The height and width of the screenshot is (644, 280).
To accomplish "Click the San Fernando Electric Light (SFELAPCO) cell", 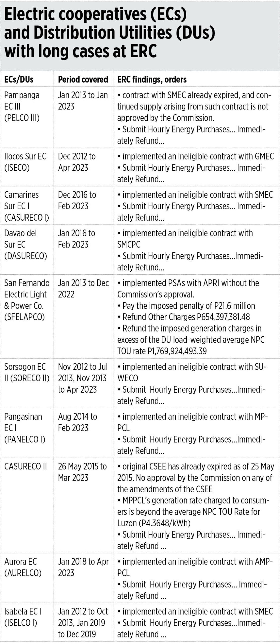I will (x=27, y=300).
